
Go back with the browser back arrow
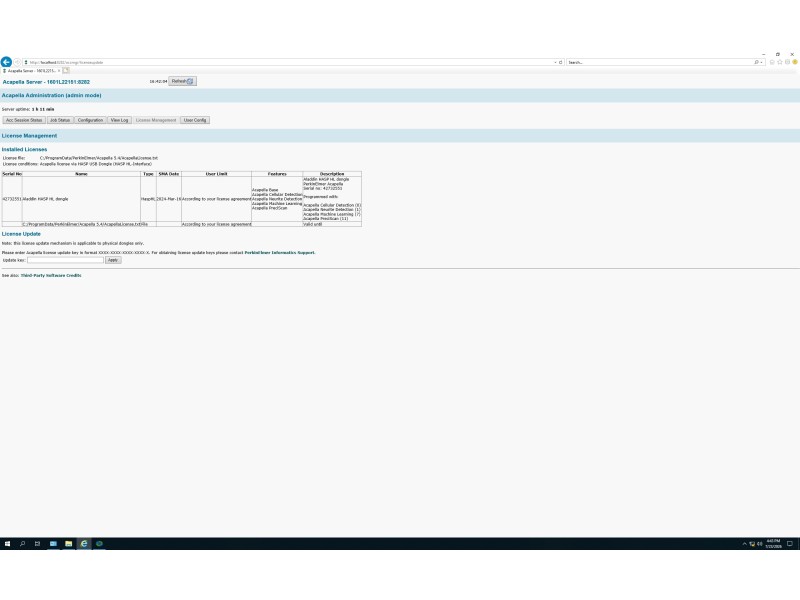point(6,62)
